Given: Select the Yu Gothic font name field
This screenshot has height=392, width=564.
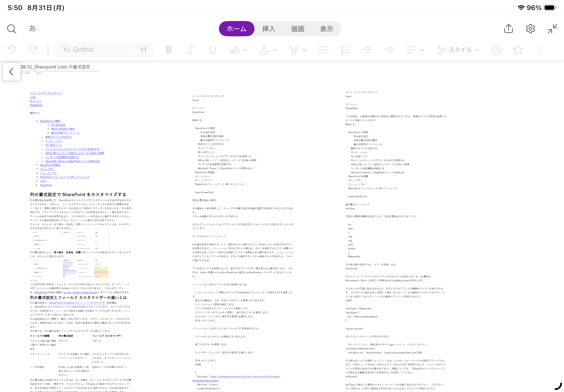Looking at the screenshot, I should click(x=93, y=50).
